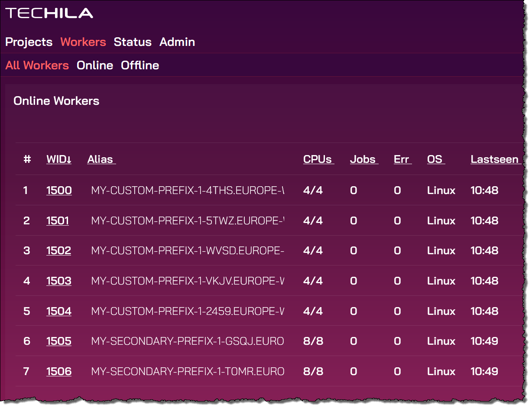532x408 pixels.
Task: Select the All Workers tab
Action: pos(37,65)
